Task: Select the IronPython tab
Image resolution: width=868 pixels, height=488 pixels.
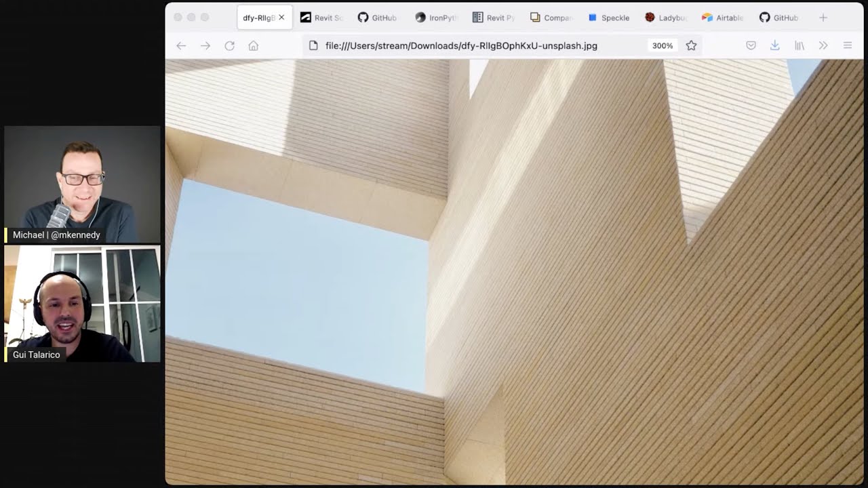Action: [x=436, y=18]
